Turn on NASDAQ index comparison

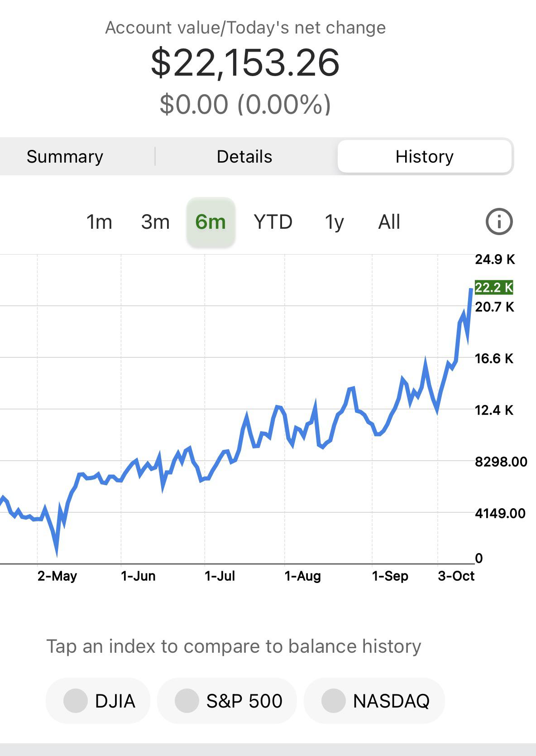374,701
